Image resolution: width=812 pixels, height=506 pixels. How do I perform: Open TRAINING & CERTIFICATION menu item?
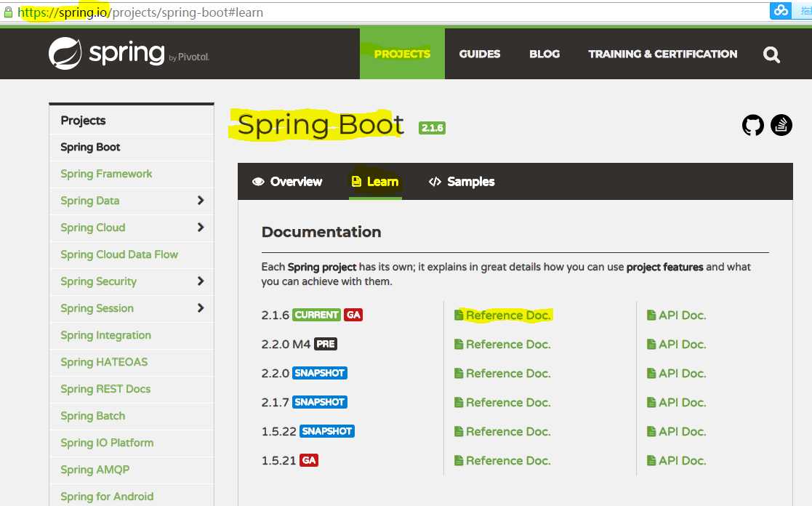click(x=662, y=54)
